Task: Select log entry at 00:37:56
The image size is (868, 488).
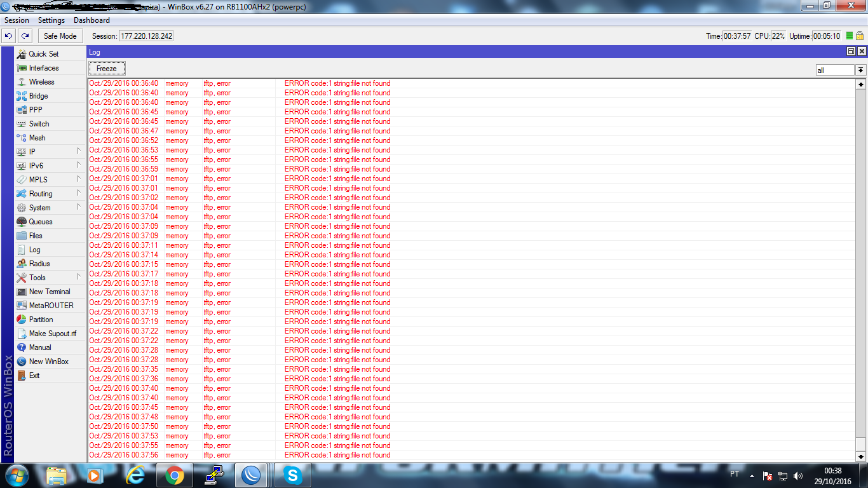Action: pos(471,455)
